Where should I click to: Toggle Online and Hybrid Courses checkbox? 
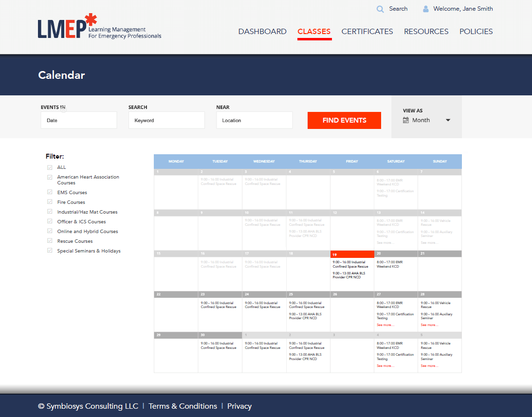pyautogui.click(x=50, y=231)
